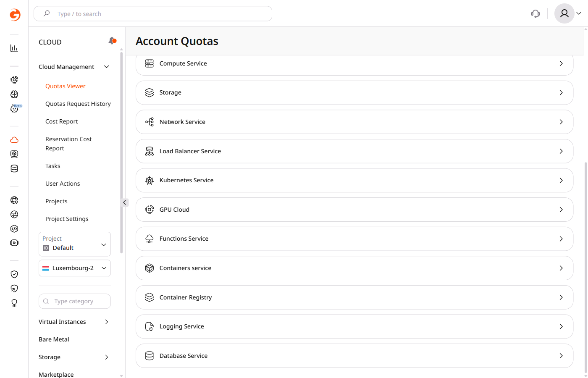
Task: Open the Cost Report page
Action: [62, 121]
